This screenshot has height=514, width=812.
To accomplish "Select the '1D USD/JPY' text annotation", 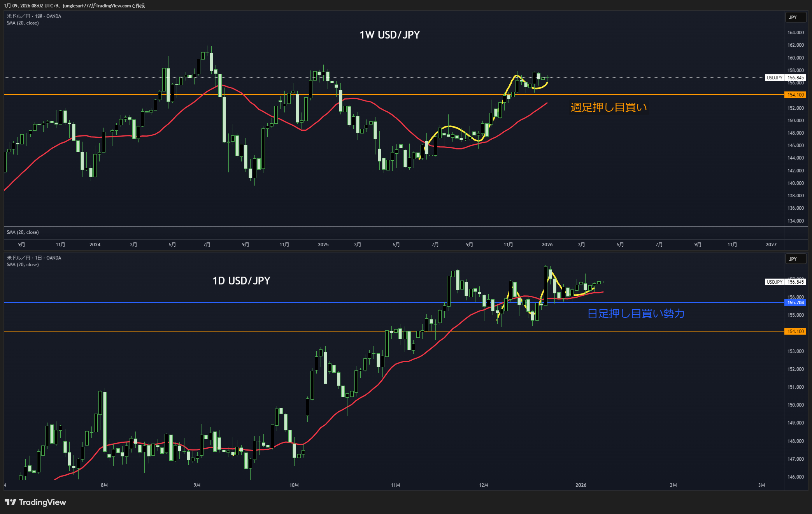I will [x=241, y=281].
